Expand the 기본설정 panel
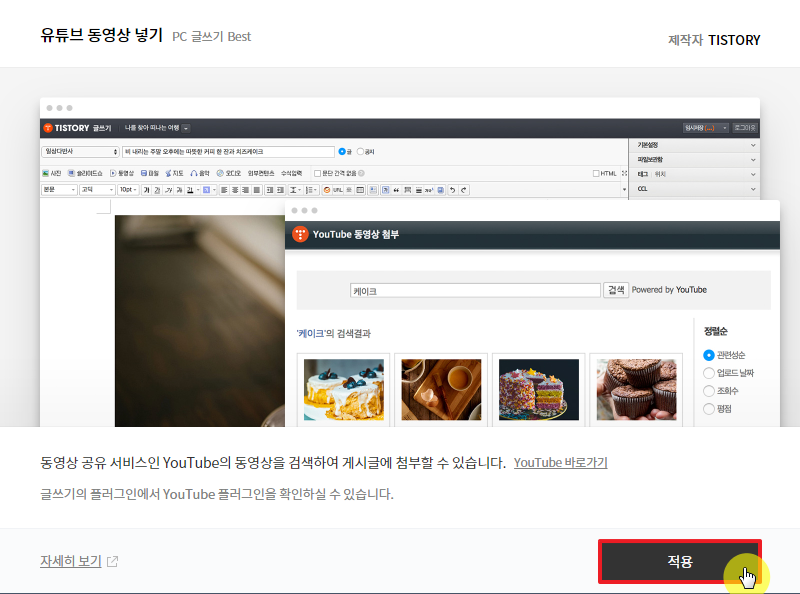The width and height of the screenshot is (800, 594). click(x=694, y=145)
